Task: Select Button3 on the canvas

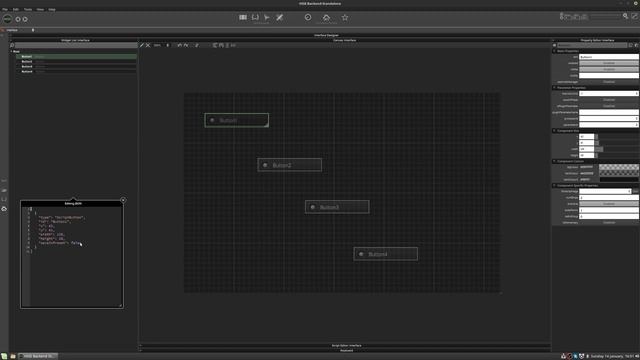Action: click(x=337, y=207)
